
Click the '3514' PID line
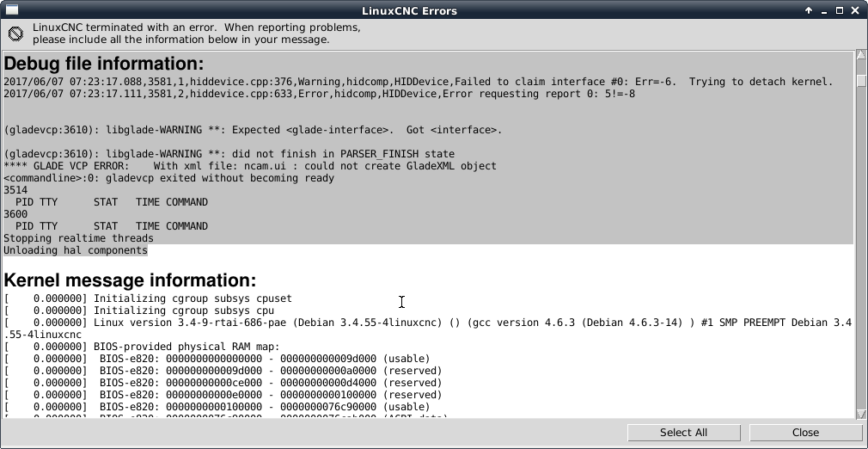click(15, 190)
